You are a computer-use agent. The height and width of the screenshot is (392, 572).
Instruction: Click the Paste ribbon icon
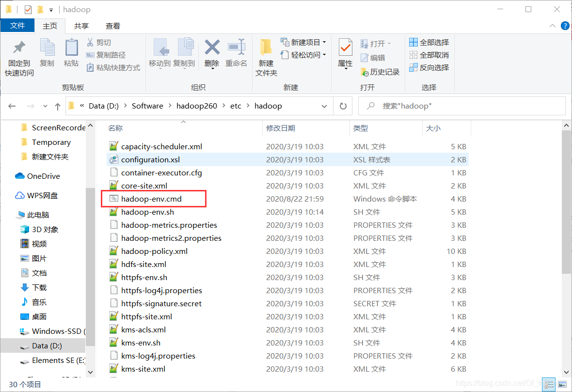coord(71,47)
